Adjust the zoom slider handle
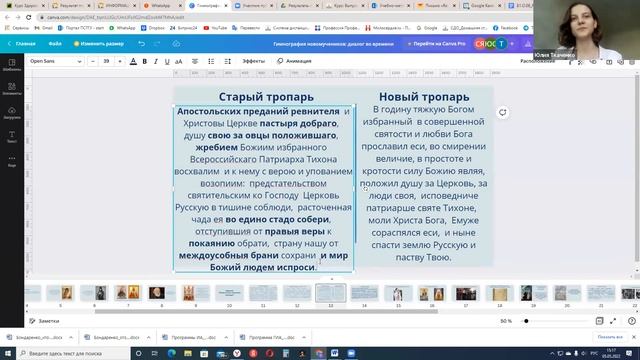640x360 pixels. coord(526,321)
